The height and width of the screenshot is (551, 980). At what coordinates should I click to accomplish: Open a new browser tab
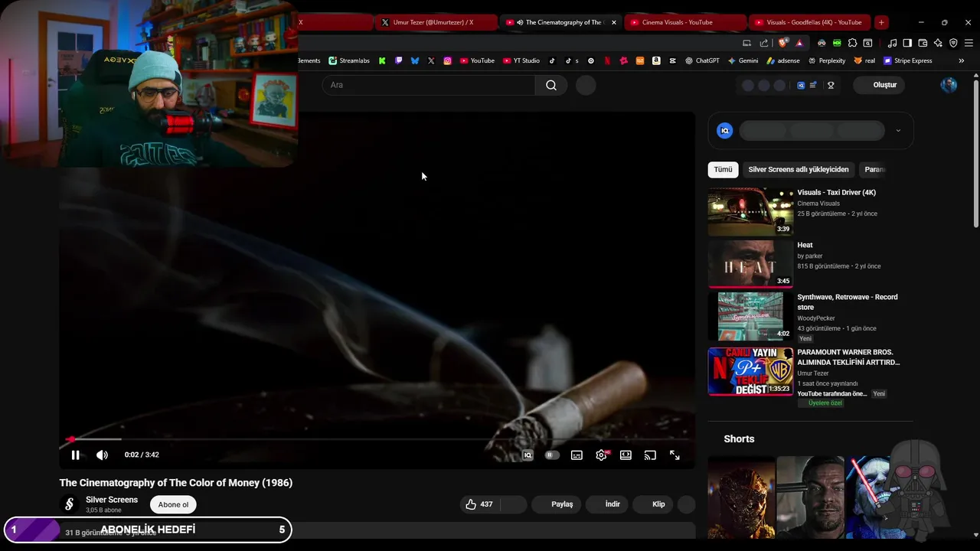[x=881, y=22]
